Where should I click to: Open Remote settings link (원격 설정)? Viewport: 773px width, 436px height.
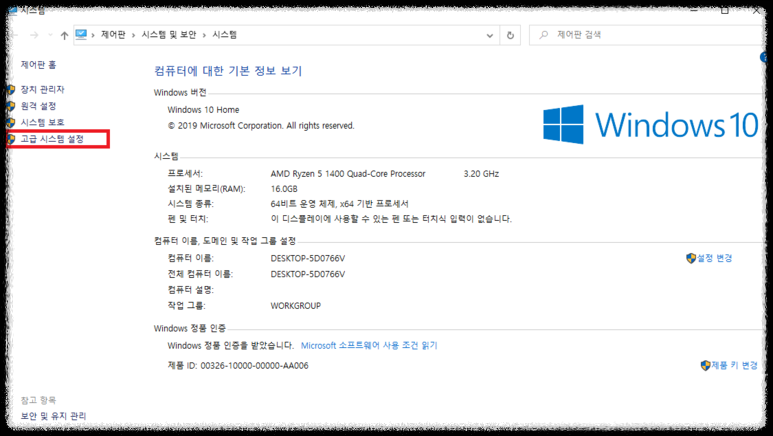[x=38, y=106]
